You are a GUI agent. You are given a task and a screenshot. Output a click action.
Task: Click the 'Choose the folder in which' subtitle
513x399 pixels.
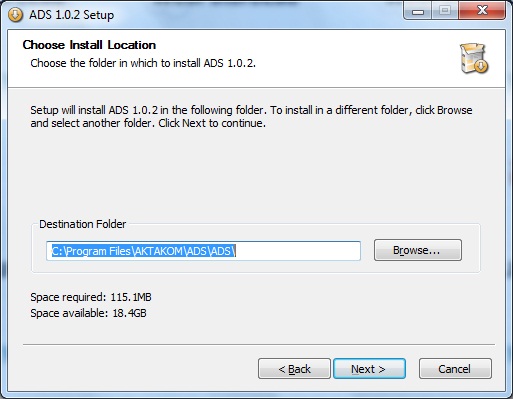coord(143,63)
